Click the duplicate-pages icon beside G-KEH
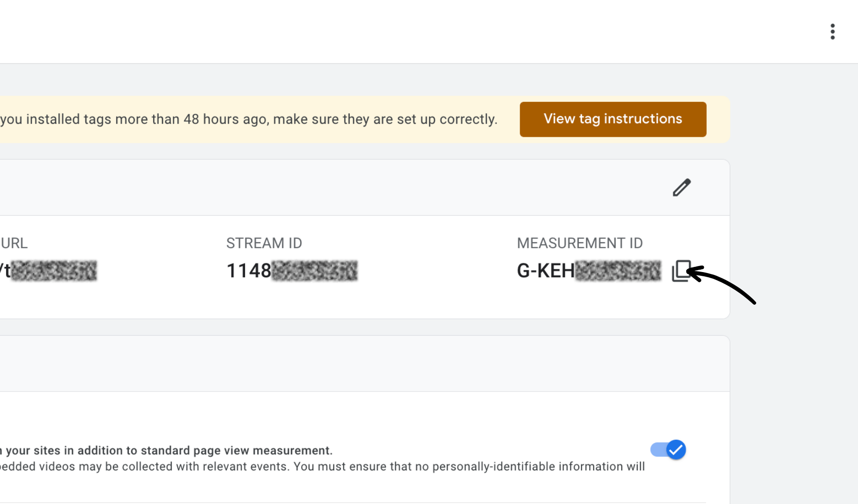 pyautogui.click(x=681, y=271)
